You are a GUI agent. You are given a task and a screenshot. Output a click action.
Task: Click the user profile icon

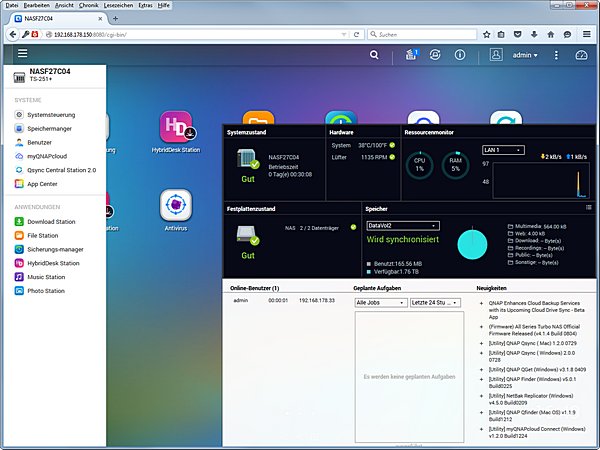[496, 55]
